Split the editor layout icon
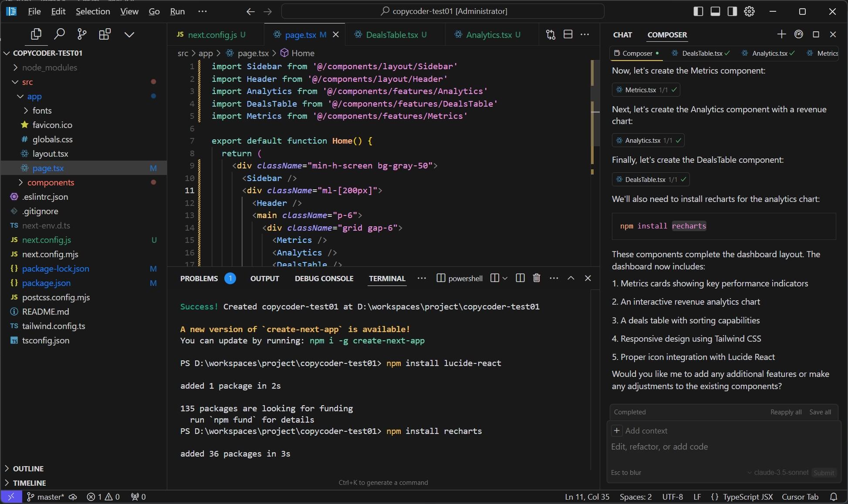The width and height of the screenshot is (848, 504). pos(568,34)
